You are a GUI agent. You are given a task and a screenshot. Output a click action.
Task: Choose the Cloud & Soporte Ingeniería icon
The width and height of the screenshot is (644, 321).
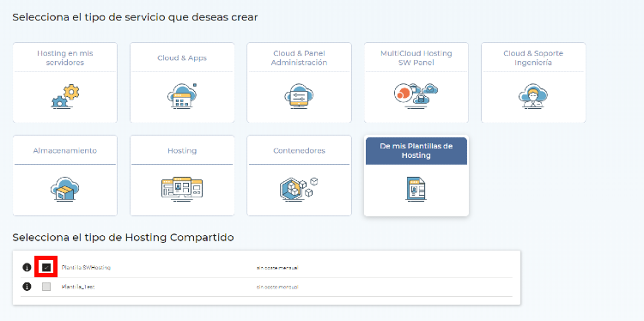(533, 95)
